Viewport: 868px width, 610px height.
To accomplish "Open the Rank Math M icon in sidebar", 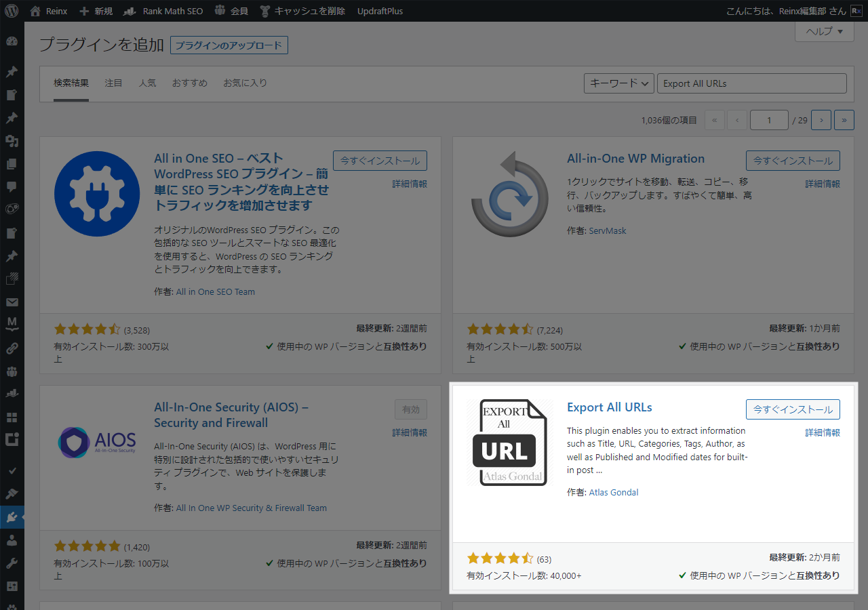I will 12,325.
